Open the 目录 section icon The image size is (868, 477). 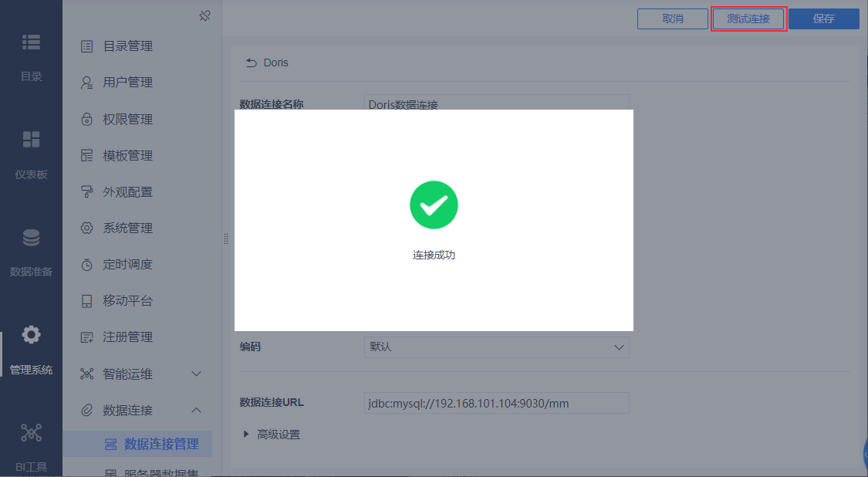[x=31, y=42]
